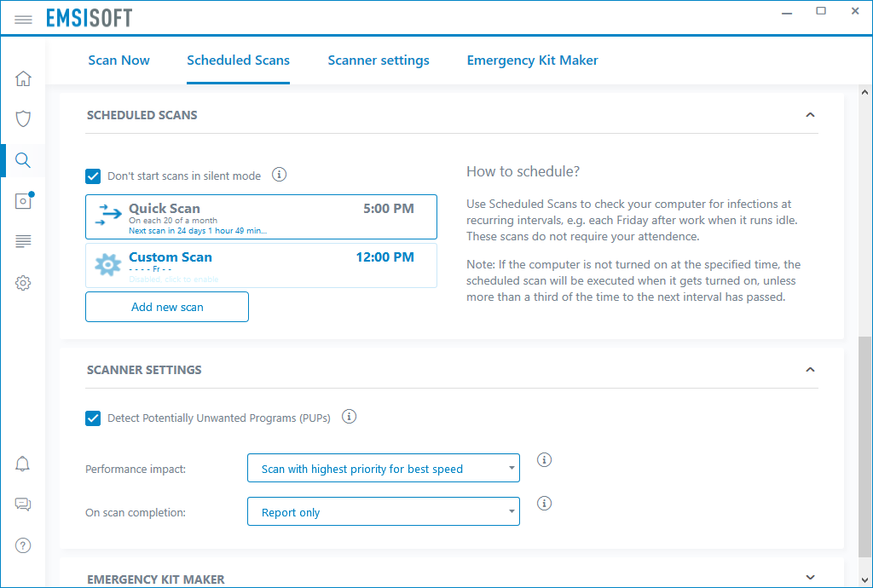Open the Home overview from the sidebar
This screenshot has width=873, height=588.
(23, 78)
